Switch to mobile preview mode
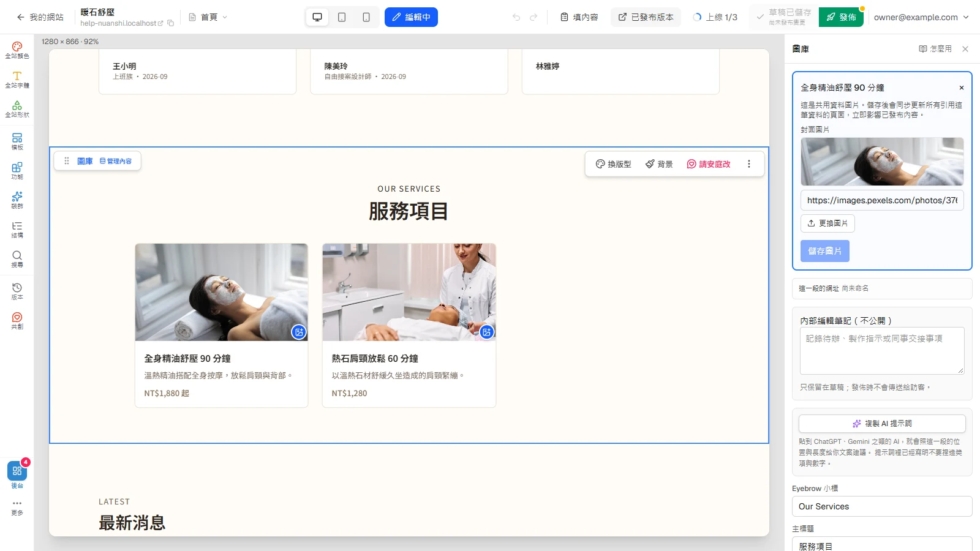 366,17
